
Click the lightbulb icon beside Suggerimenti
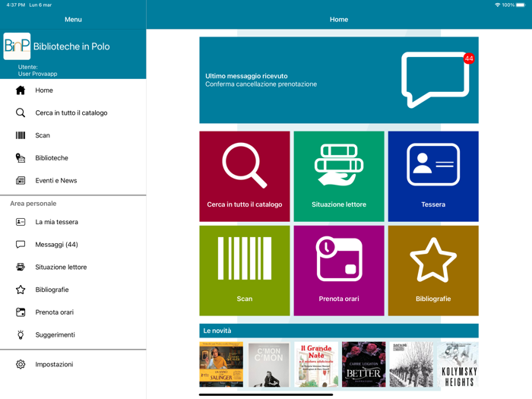pos(21,335)
